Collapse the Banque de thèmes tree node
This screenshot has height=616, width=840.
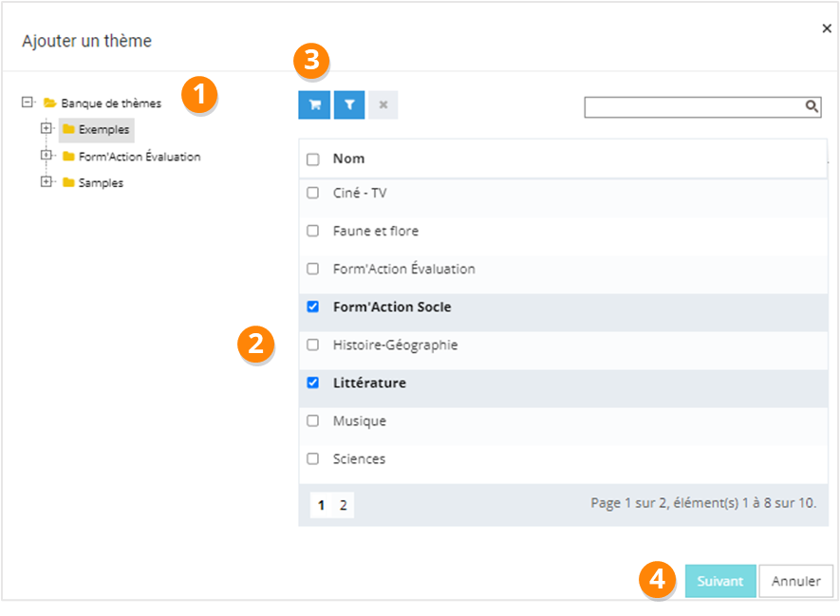(x=27, y=102)
